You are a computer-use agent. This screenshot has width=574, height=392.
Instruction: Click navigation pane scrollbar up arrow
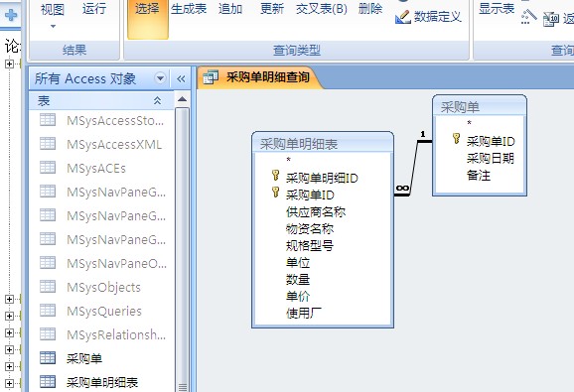pos(182,99)
